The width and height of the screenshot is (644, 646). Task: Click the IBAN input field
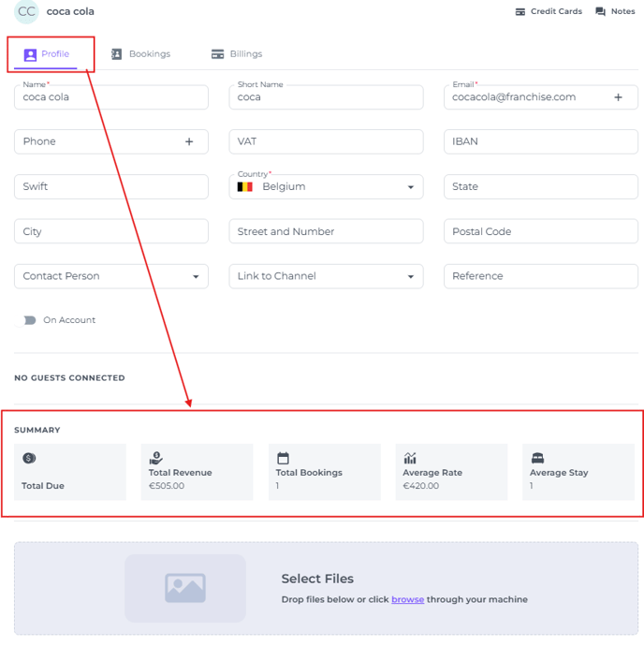click(541, 141)
